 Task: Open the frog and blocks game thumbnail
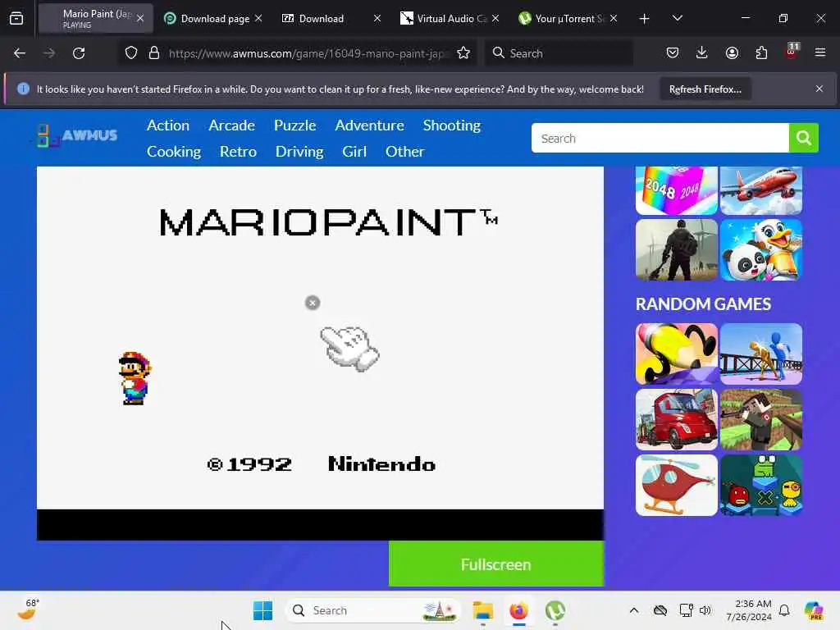(x=761, y=486)
